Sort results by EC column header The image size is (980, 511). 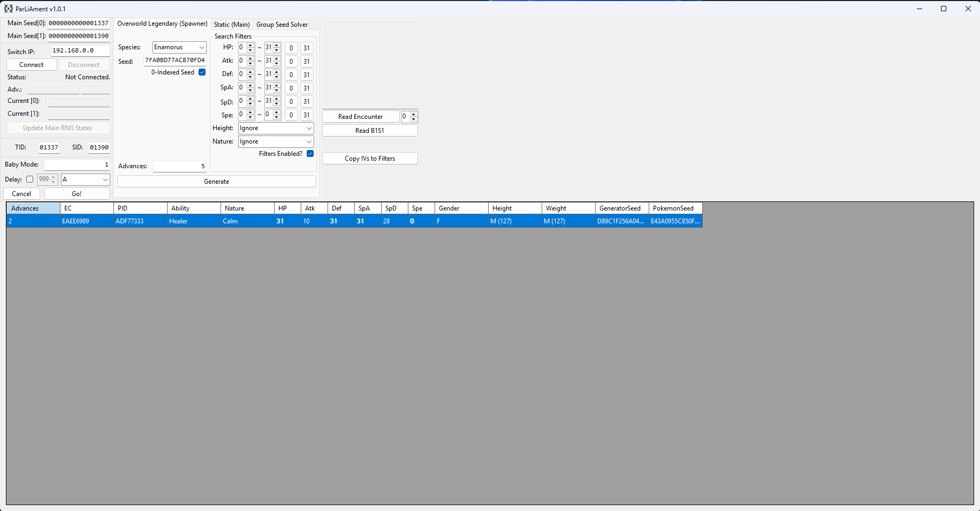87,208
